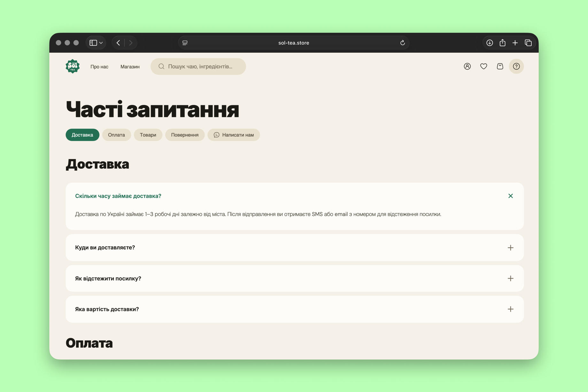Open a new tab with the plus icon

515,43
